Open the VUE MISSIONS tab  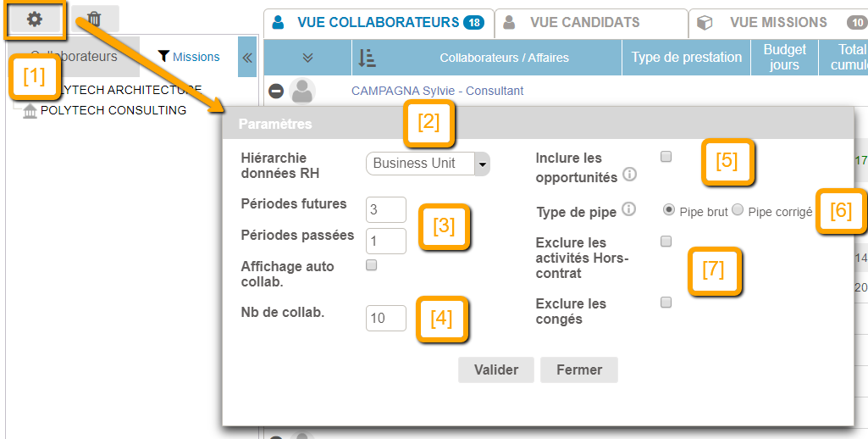pos(777,23)
